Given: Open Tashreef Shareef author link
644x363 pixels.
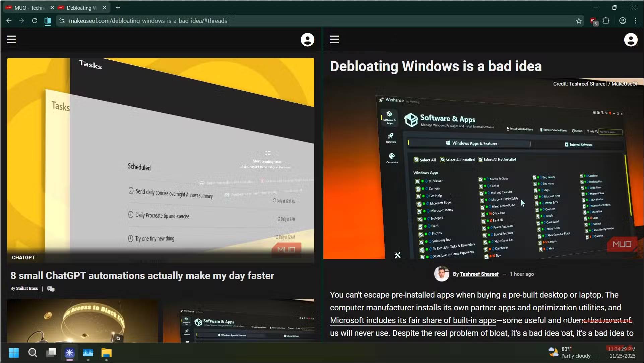Looking at the screenshot, I should tap(479, 274).
